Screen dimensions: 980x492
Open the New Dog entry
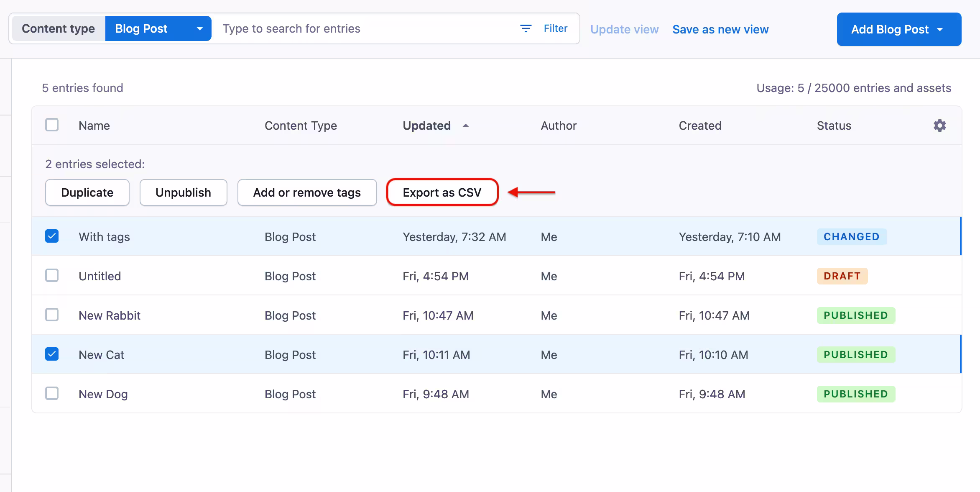(x=103, y=394)
